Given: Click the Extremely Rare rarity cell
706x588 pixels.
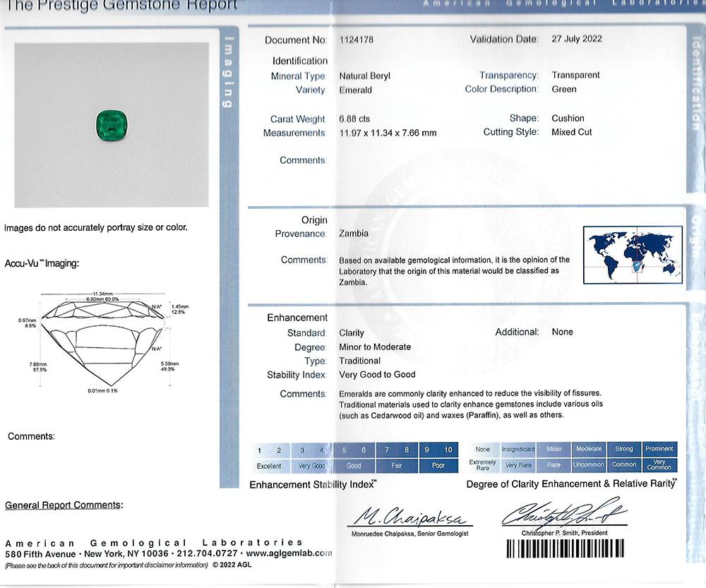Looking at the screenshot, I should coord(483,465).
